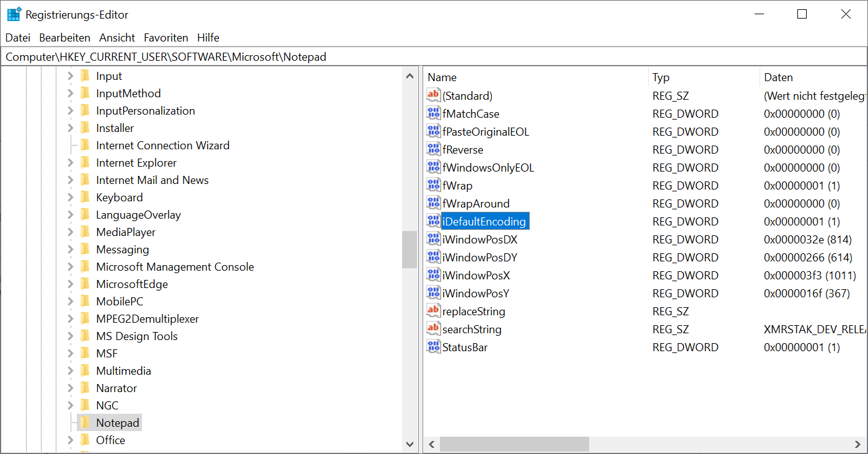Open the Ansicht menu

pyautogui.click(x=117, y=38)
